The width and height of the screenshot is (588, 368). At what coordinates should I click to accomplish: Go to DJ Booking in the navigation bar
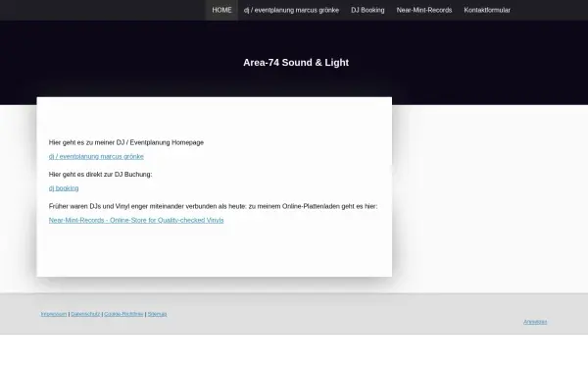[367, 10]
